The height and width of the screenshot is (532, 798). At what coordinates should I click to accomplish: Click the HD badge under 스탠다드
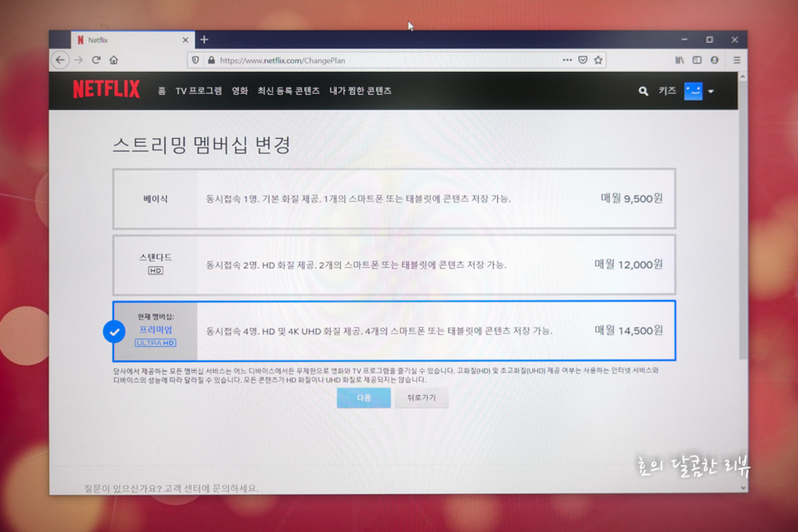click(155, 270)
